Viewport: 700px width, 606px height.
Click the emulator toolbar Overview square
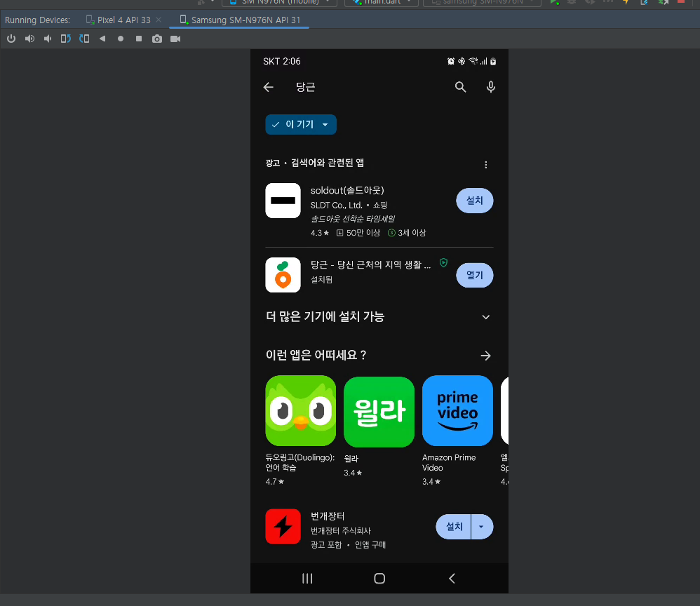[139, 39]
